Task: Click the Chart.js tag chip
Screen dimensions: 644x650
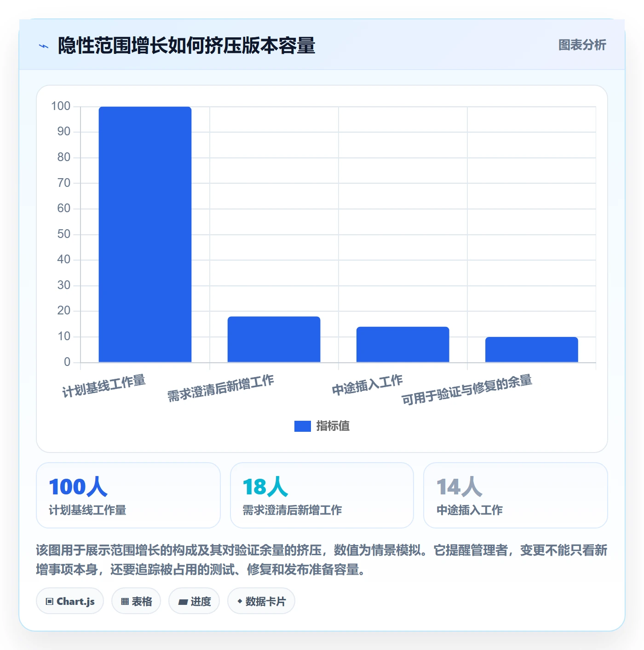Action: click(70, 601)
